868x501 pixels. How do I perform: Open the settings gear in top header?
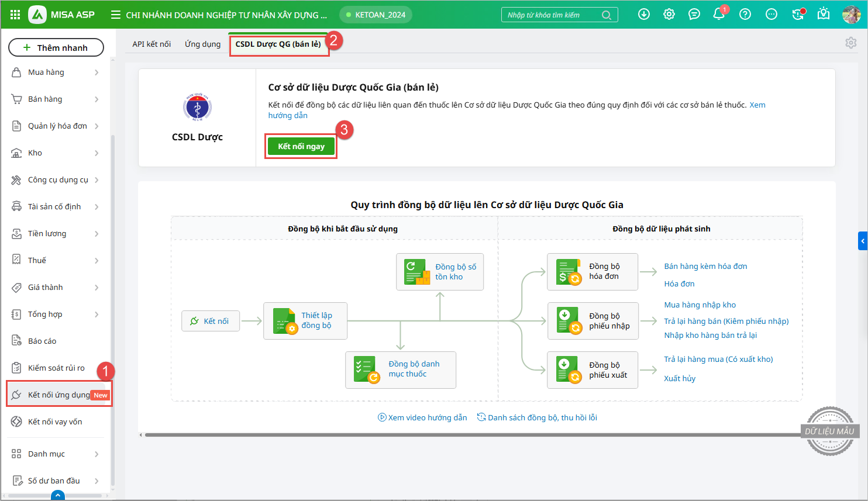(x=669, y=14)
